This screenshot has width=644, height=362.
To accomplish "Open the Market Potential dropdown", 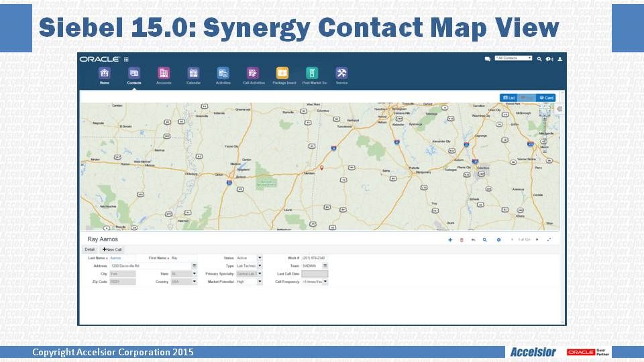I will point(260,282).
